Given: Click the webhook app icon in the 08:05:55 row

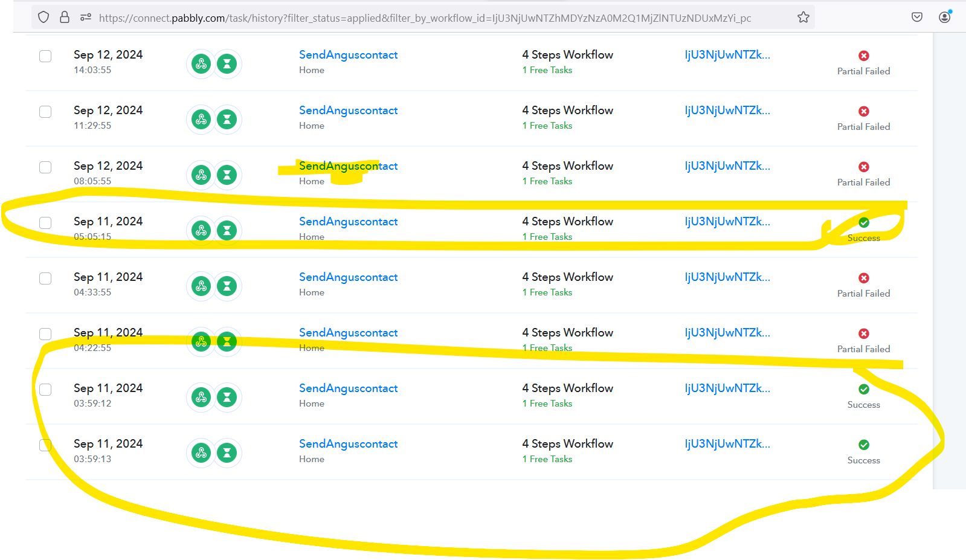Looking at the screenshot, I should 201,175.
